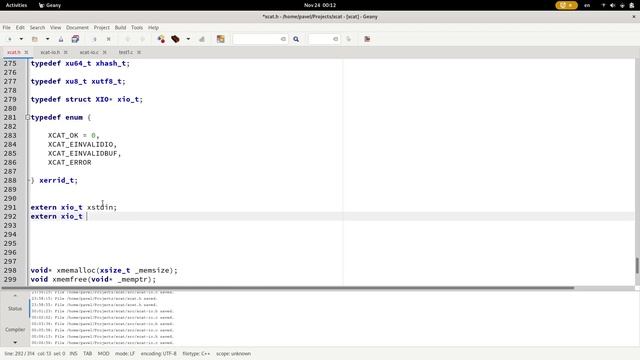Clear the toolbar search field
The image size is (640, 360).
(283, 39)
